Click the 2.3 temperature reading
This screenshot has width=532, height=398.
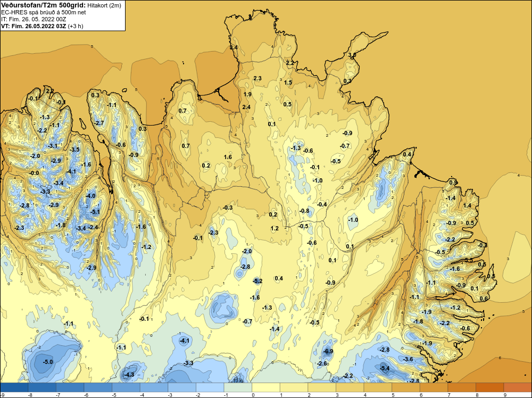(257, 78)
